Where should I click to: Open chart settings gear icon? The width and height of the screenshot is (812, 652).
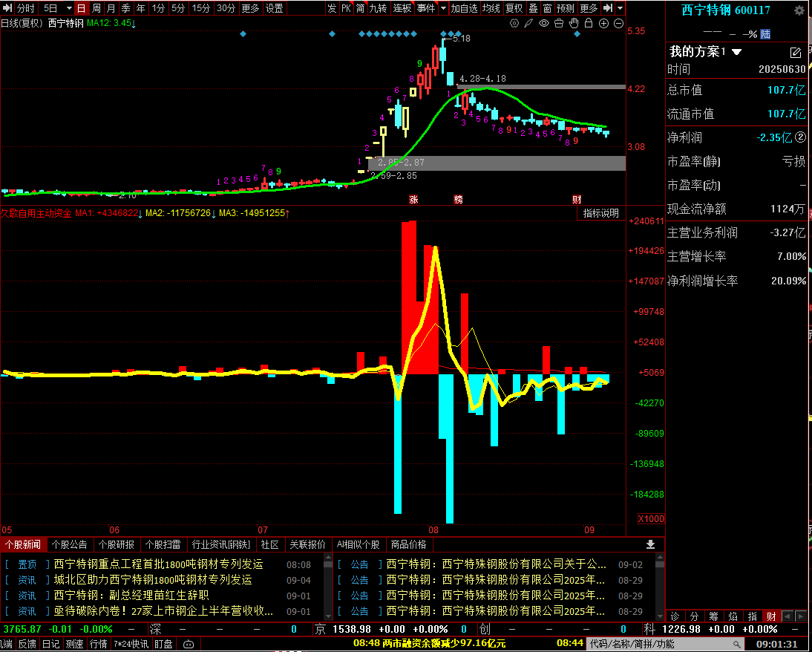(x=514, y=23)
